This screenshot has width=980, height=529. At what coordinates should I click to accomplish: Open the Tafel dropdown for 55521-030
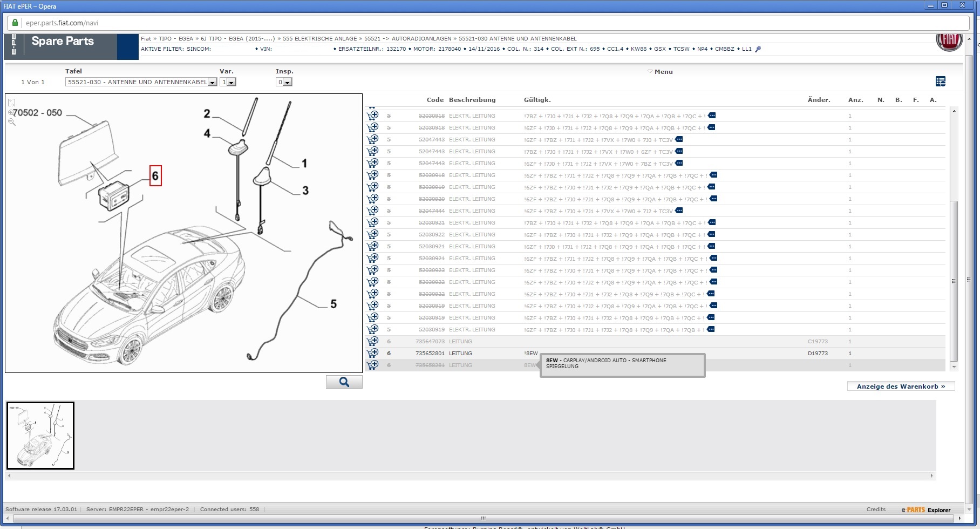[x=212, y=83]
